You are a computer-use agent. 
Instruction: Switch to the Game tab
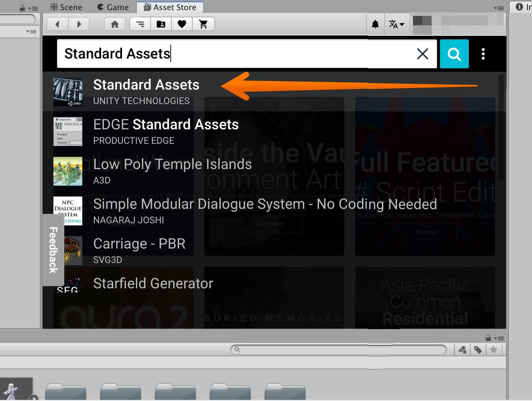coord(113,7)
